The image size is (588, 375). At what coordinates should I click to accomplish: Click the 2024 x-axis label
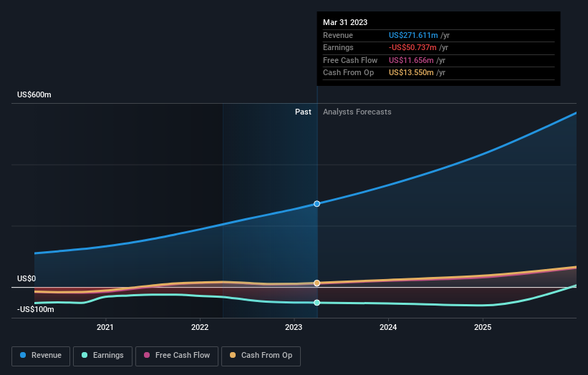tap(388, 327)
